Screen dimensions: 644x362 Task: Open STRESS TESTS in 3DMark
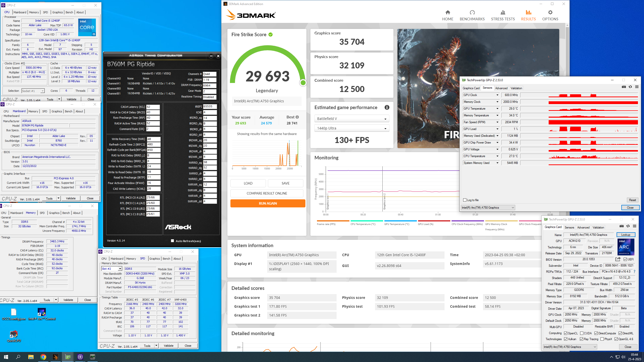click(503, 15)
